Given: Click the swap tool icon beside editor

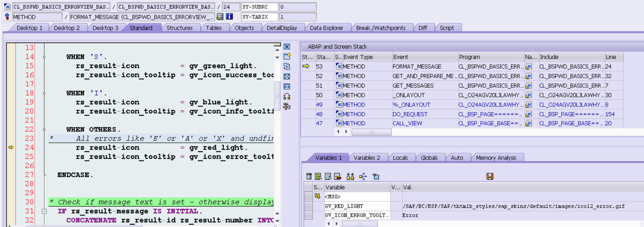Looking at the screenshot, I should click(287, 66).
